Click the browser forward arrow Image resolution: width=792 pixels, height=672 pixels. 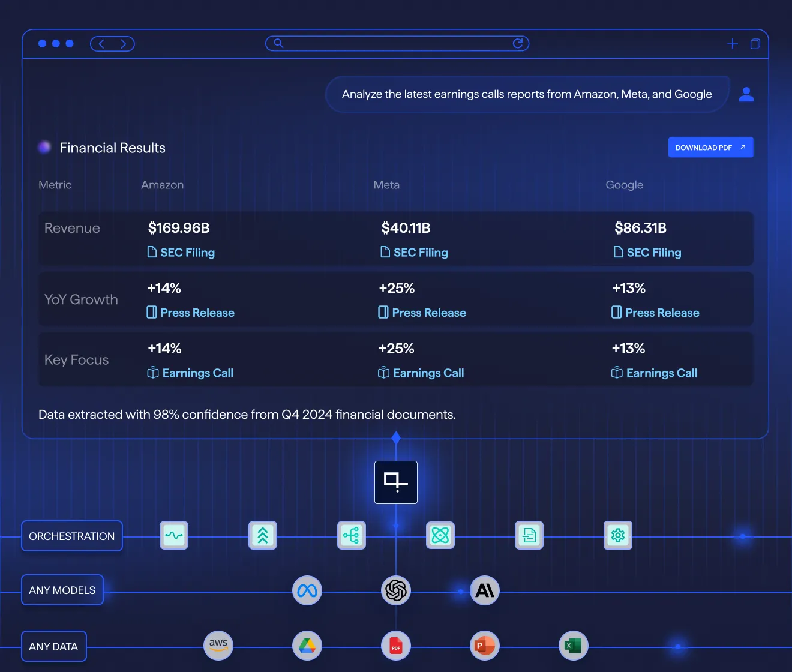click(x=124, y=44)
